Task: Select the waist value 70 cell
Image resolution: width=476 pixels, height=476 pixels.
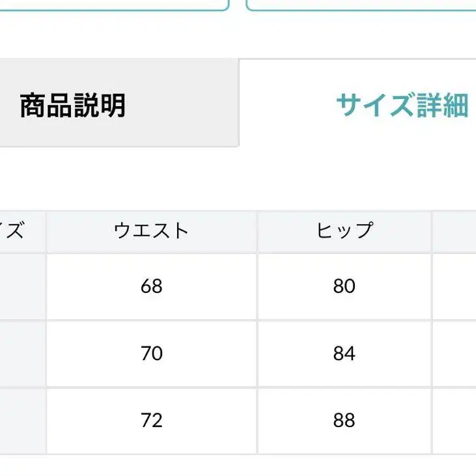Action: tap(151, 354)
